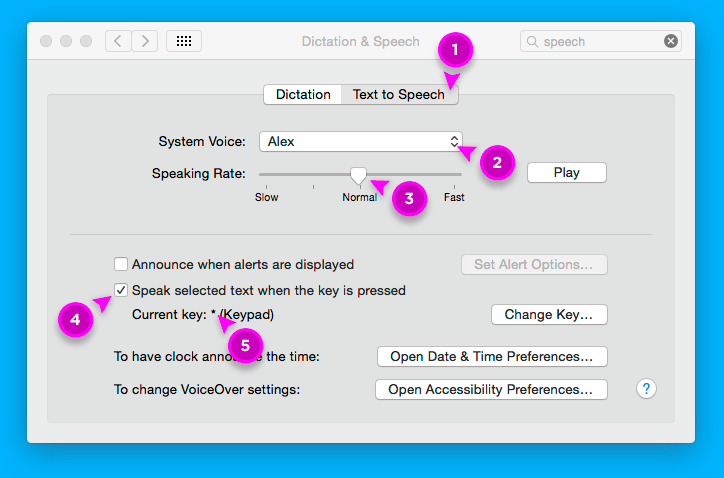The width and height of the screenshot is (724, 478).
Task: Click the Change Key button
Action: 549,315
